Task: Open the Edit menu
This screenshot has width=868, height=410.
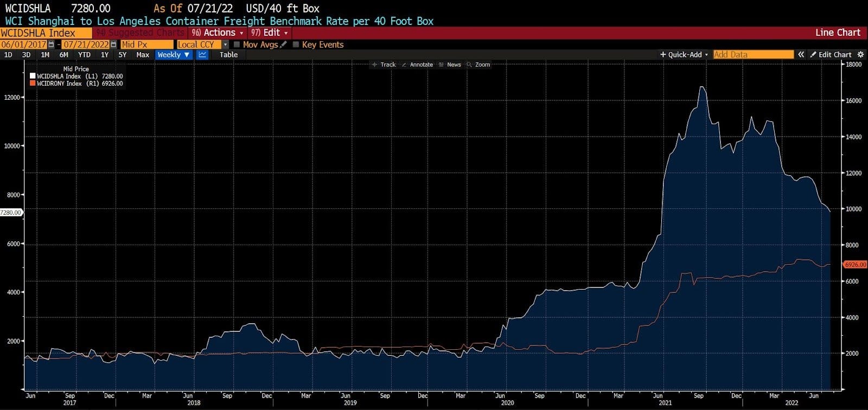Action: pyautogui.click(x=270, y=33)
